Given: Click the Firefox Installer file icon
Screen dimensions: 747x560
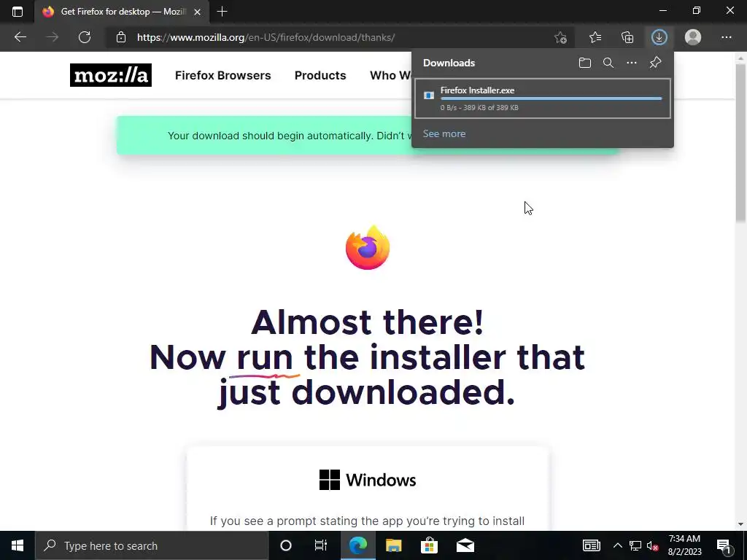Looking at the screenshot, I should (429, 96).
